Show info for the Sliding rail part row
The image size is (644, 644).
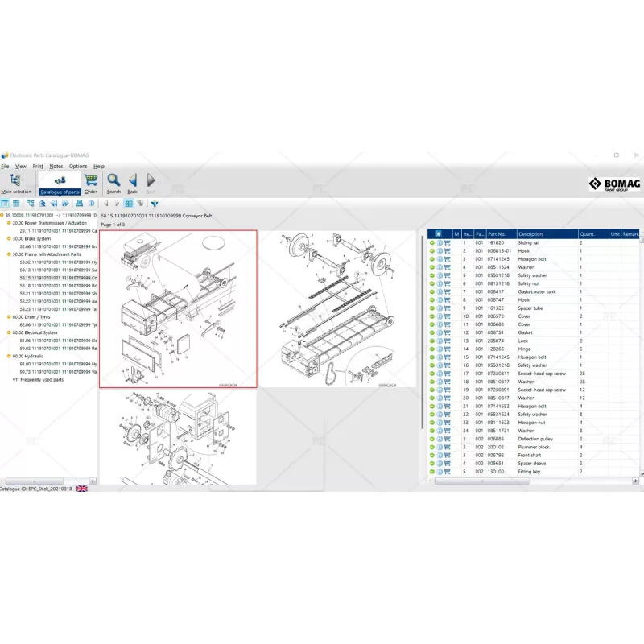pos(440,243)
